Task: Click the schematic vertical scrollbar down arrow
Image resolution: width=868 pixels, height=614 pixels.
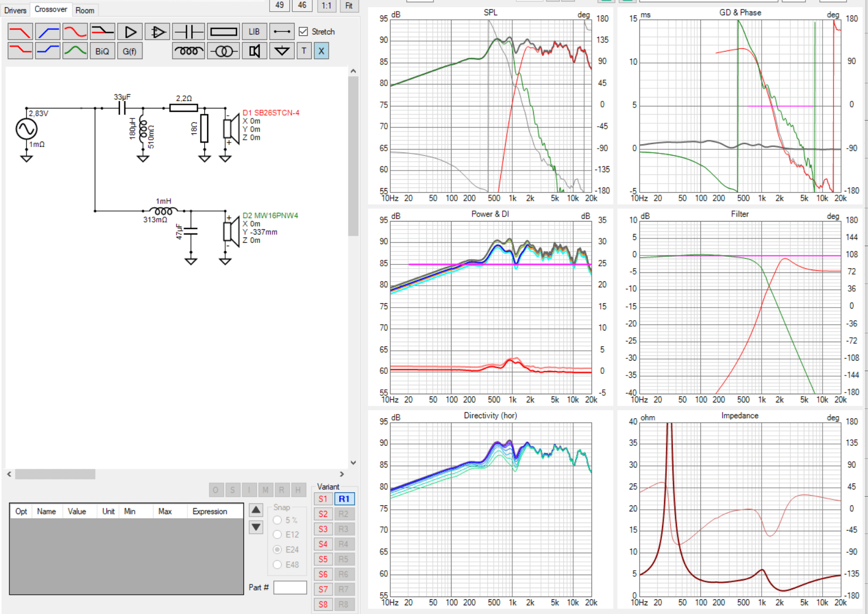Action: 353,463
